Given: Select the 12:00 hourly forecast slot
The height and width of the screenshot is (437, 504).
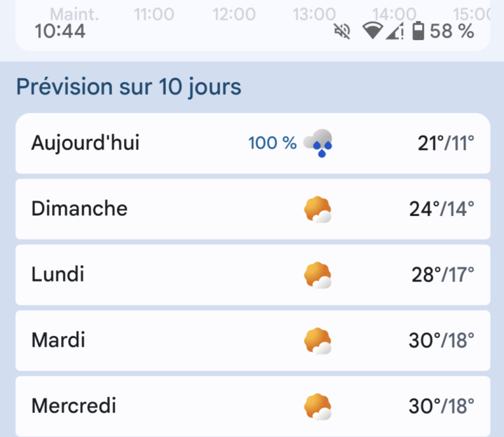Looking at the screenshot, I should 234,14.
